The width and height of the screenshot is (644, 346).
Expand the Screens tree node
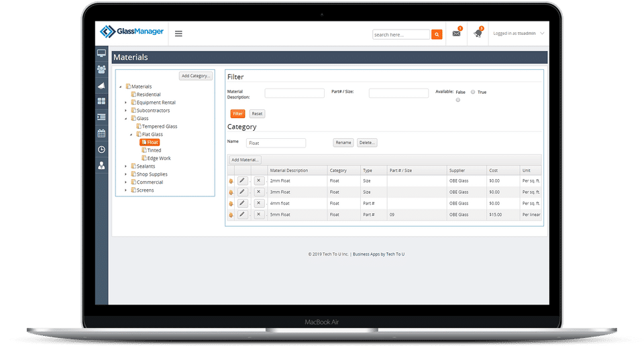point(125,190)
